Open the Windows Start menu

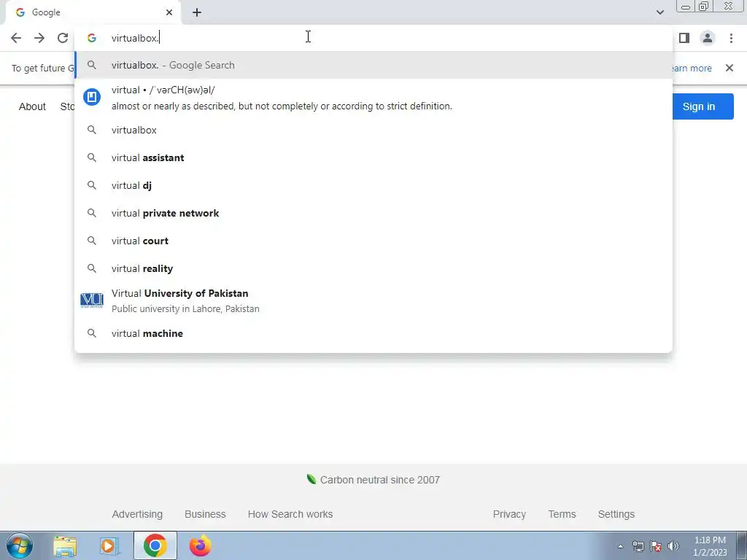click(19, 545)
